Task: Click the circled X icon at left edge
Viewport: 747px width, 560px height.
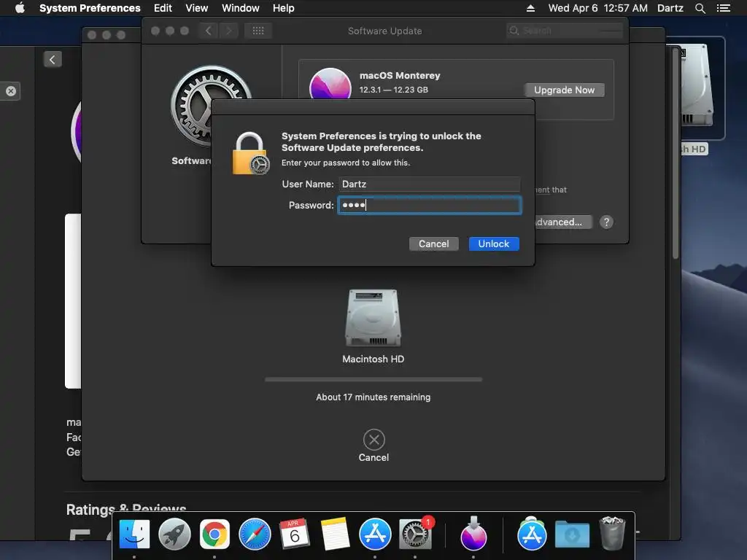Action: [x=11, y=91]
